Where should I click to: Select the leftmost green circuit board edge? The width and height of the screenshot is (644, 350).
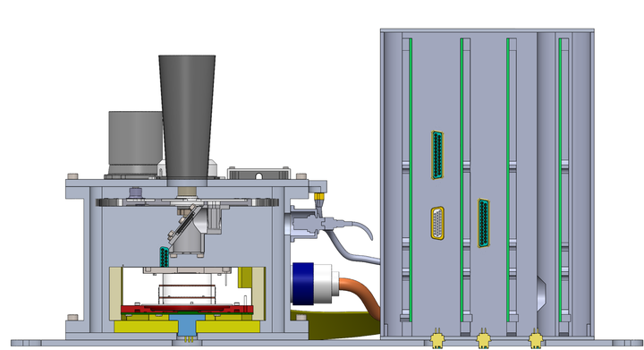click(x=411, y=180)
